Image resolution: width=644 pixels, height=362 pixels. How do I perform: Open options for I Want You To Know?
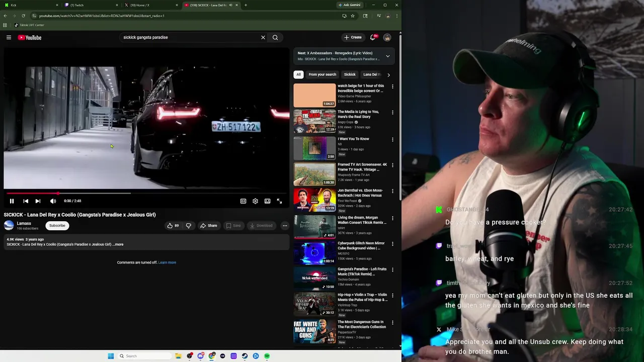pyautogui.click(x=392, y=139)
